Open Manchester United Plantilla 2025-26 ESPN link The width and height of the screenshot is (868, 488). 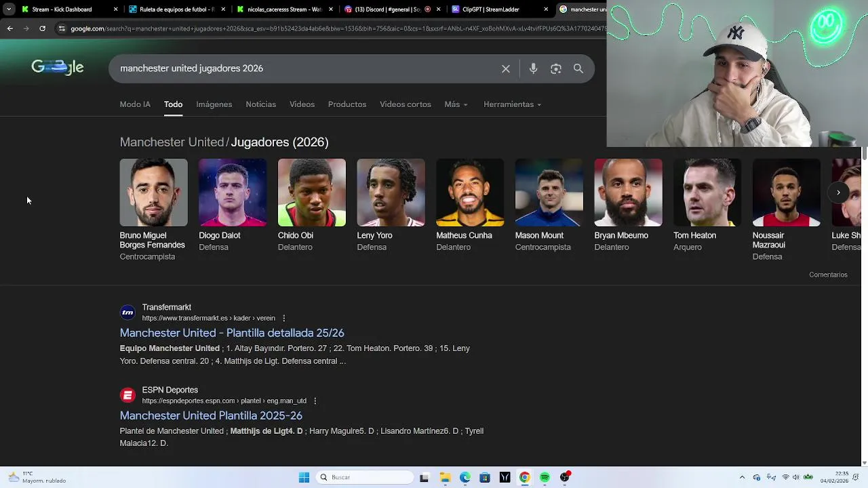[211, 415]
